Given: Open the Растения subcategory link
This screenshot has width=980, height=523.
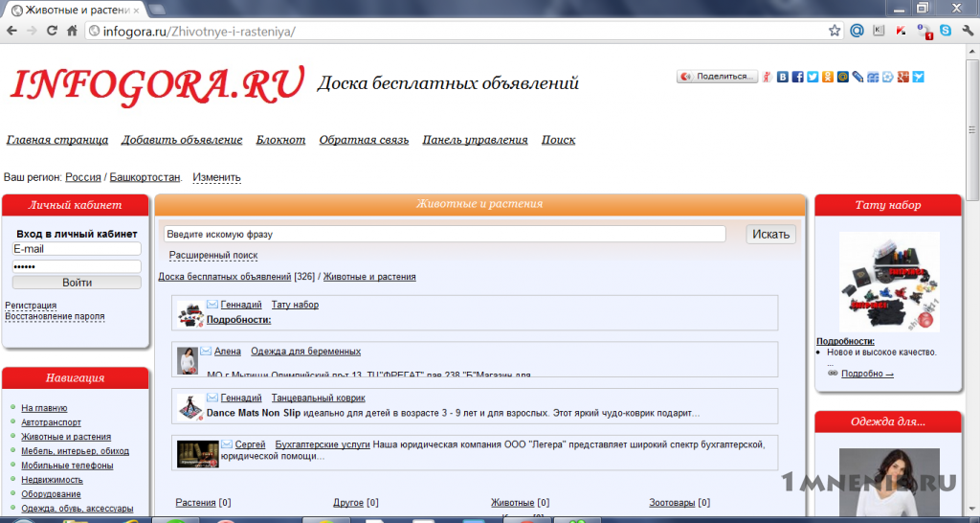Looking at the screenshot, I should (195, 502).
